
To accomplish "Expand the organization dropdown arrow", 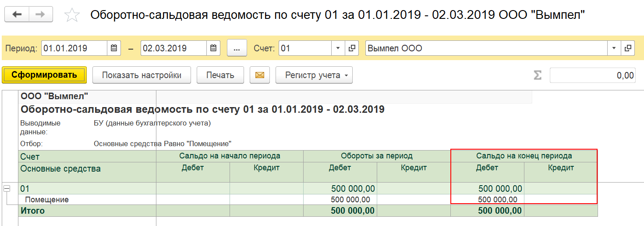I will tap(614, 48).
